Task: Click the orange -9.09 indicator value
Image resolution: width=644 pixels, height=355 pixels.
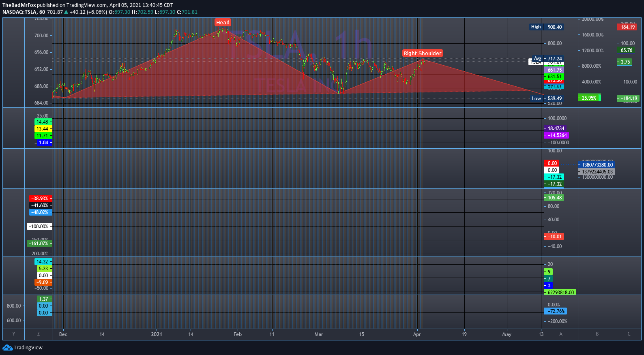Action: click(x=43, y=282)
